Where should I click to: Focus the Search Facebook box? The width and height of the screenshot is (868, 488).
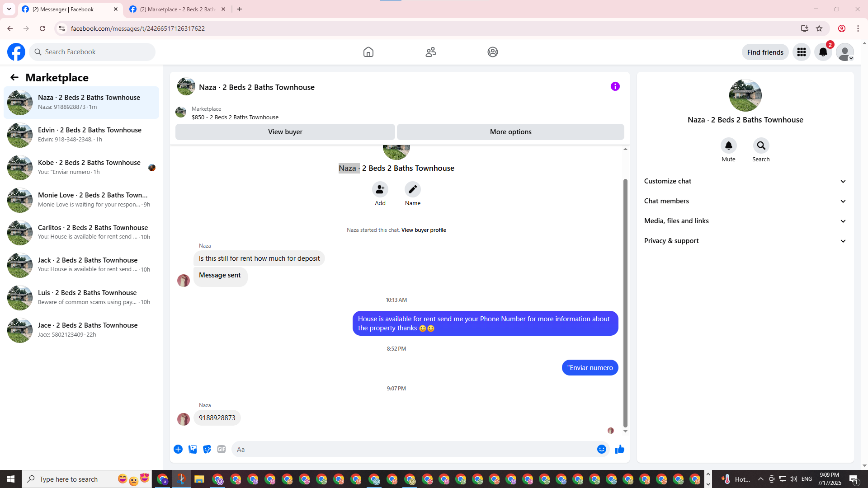tap(92, 52)
